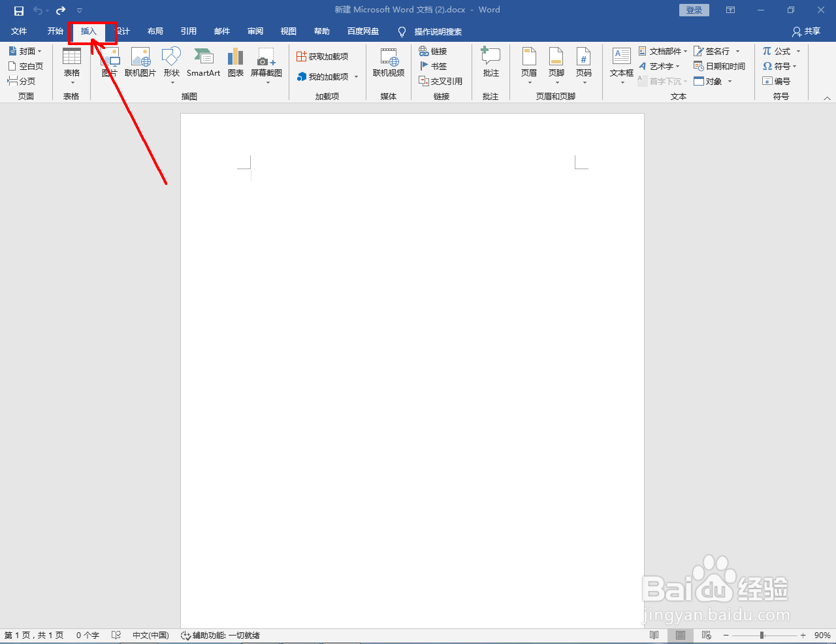Open the Page Number (页码) menu
The width and height of the screenshot is (836, 644).
(x=584, y=66)
